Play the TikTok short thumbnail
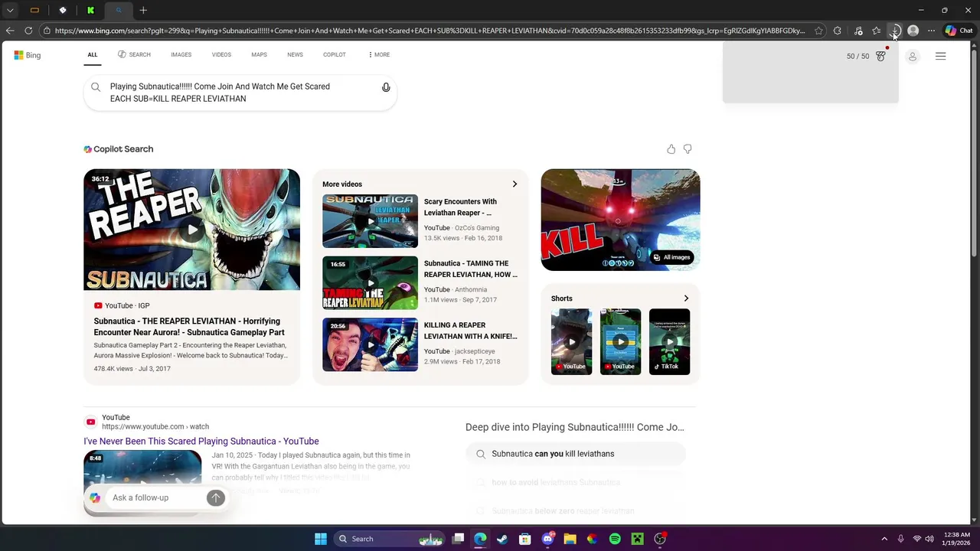 tap(669, 341)
